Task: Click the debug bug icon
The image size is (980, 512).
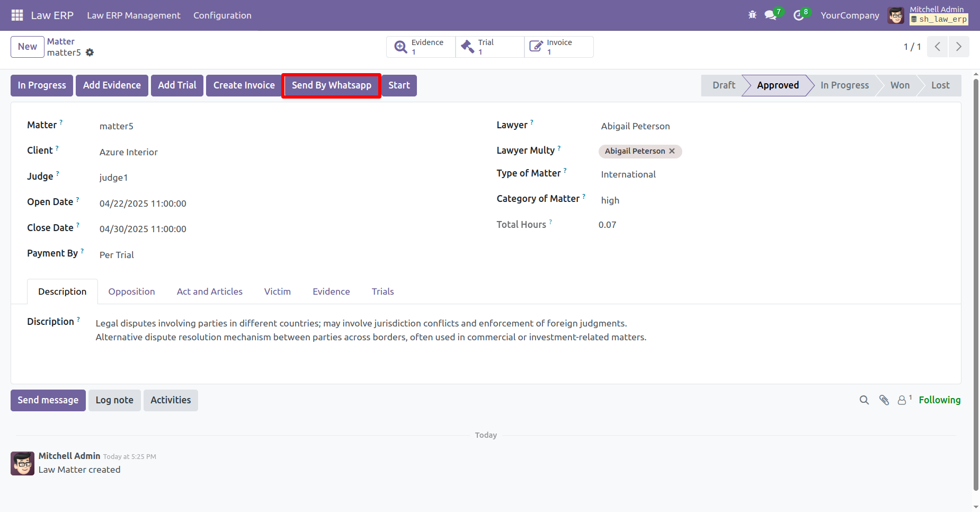Action: tap(752, 15)
